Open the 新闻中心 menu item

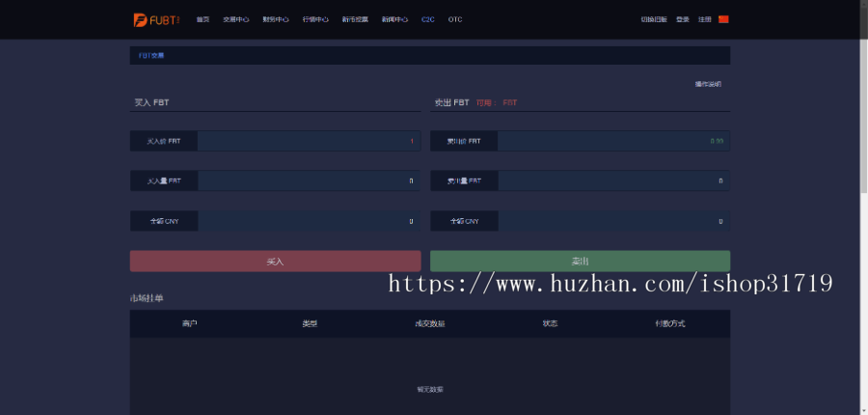coord(394,19)
